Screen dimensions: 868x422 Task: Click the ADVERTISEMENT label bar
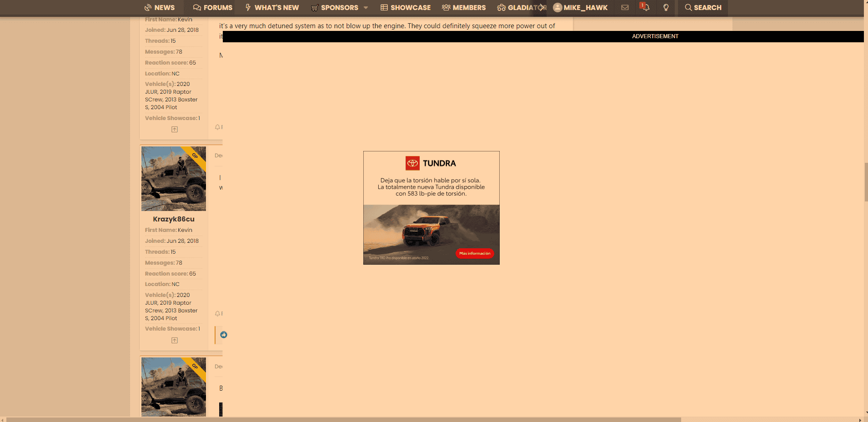pos(543,36)
